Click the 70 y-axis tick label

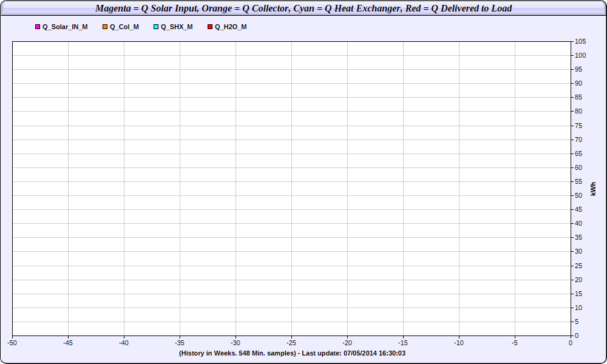click(578, 140)
